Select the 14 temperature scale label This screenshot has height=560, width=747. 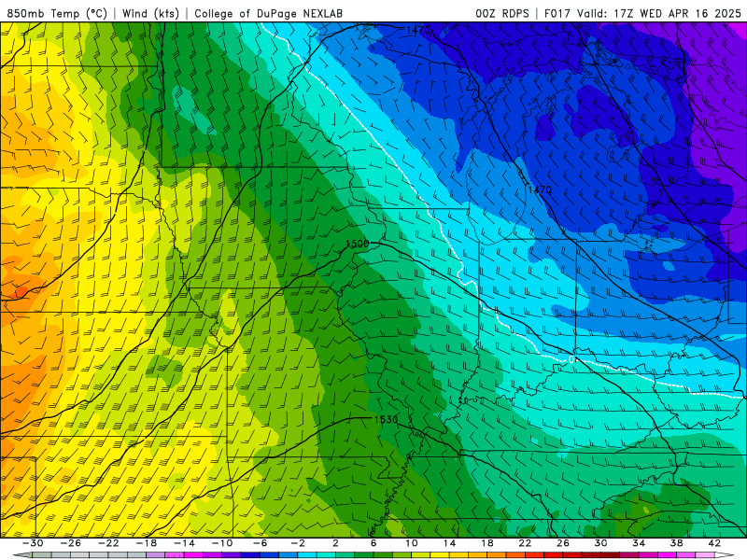(449, 543)
